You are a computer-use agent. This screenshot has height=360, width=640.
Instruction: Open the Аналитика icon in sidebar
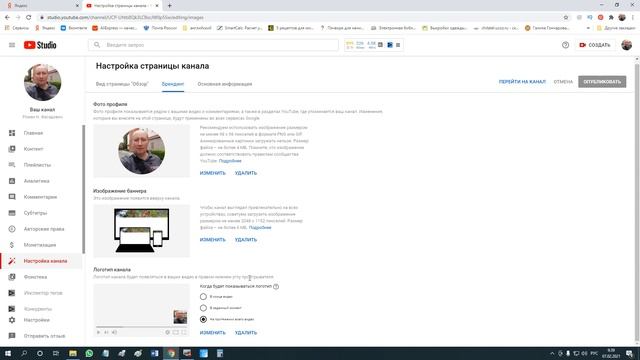coord(12,181)
